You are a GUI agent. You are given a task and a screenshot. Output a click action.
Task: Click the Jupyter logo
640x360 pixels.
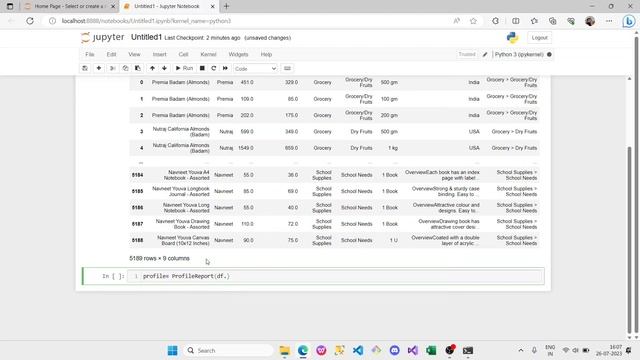(102, 37)
